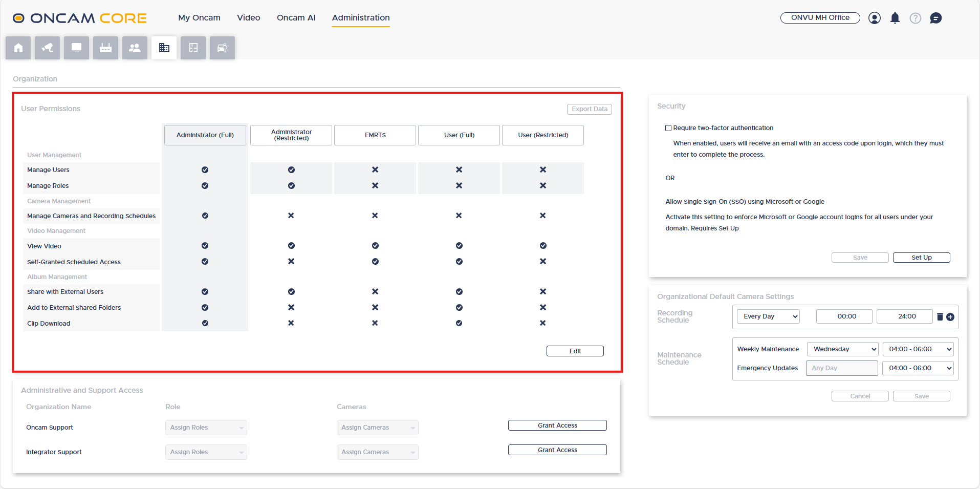Click View Video checkmark for User (Restricted)

pos(543,246)
